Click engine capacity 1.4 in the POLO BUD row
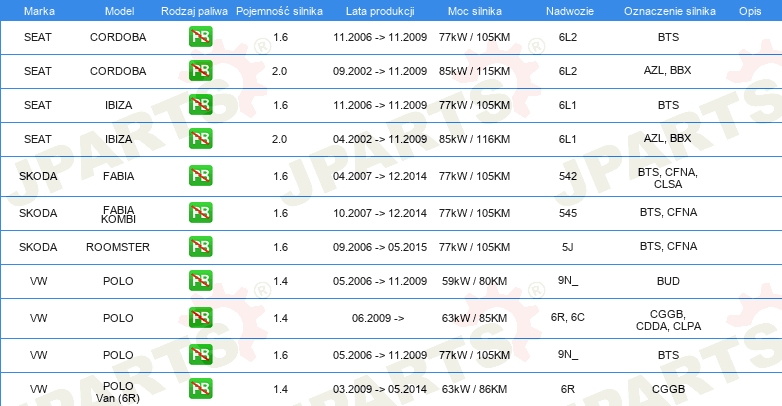782x406 pixels. (x=280, y=281)
